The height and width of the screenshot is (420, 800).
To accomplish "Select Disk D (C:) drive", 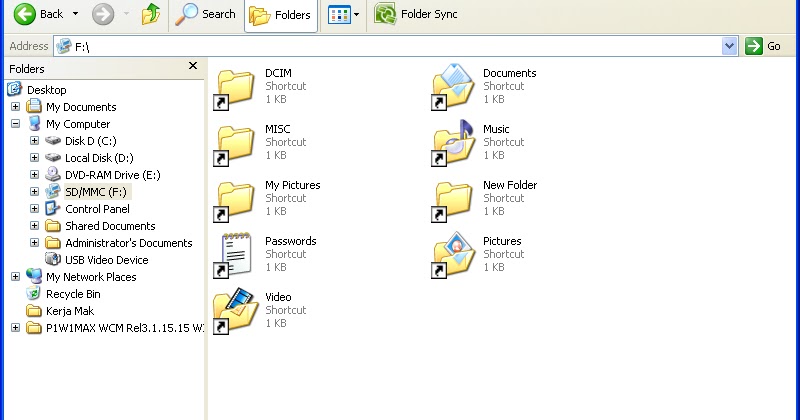I will [81, 141].
